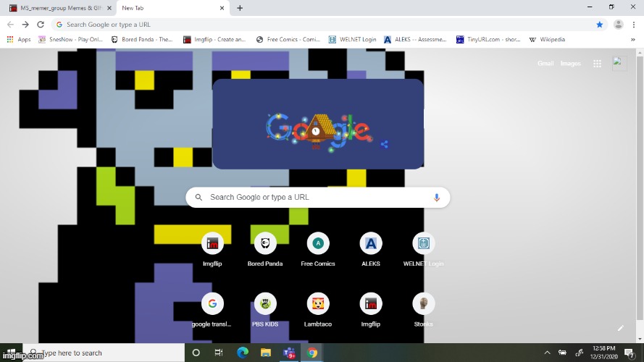Click the Images link
This screenshot has height=362, width=644.
pos(571,63)
